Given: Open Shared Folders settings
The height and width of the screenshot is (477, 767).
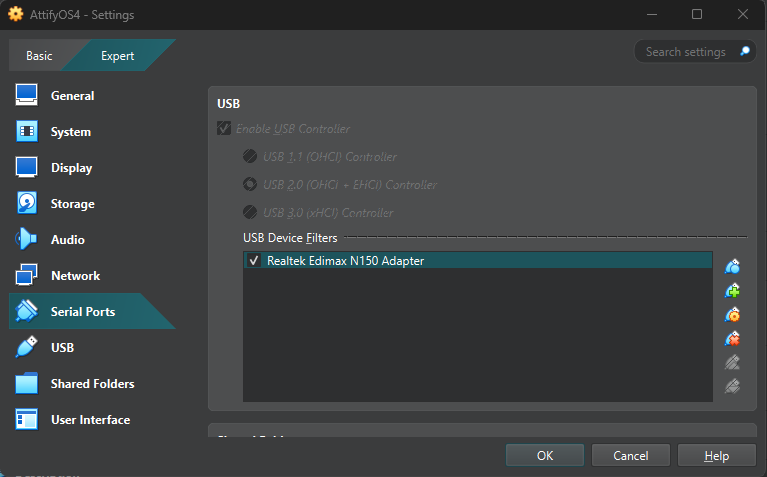Looking at the screenshot, I should (92, 384).
